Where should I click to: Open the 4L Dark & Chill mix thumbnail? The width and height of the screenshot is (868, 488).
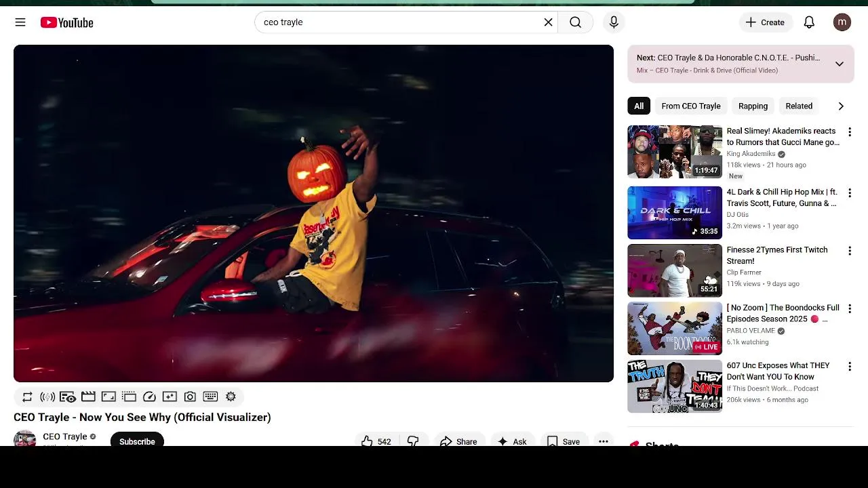tap(675, 213)
